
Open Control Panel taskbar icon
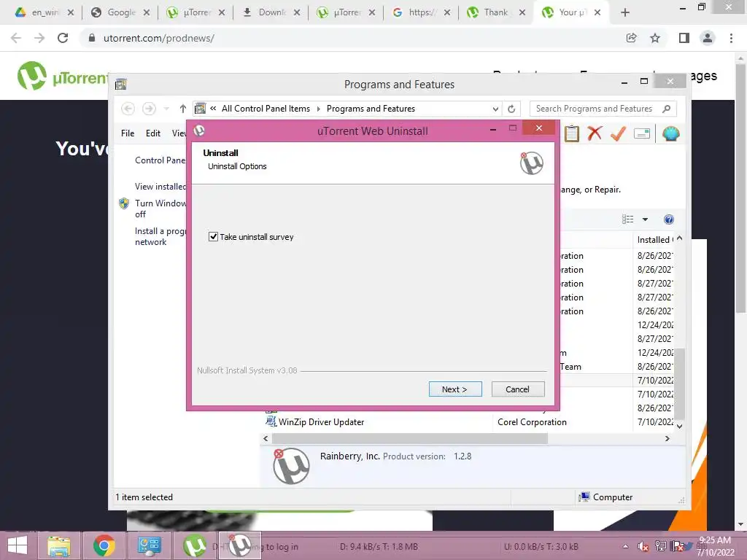click(x=150, y=545)
